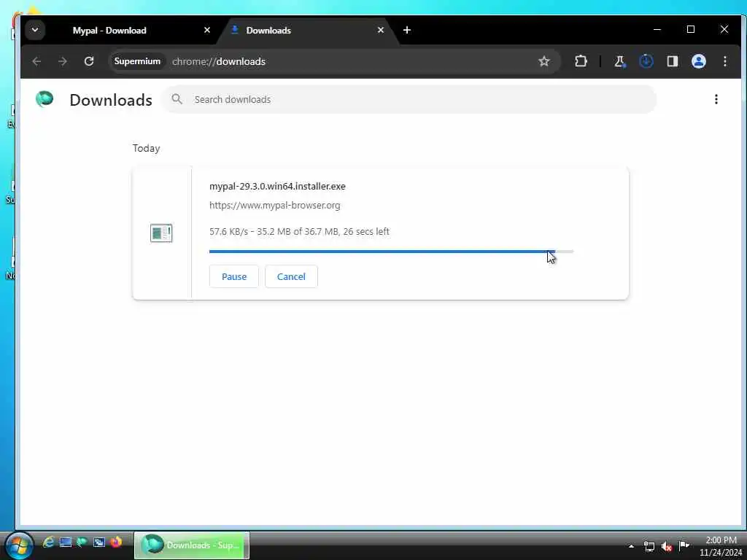
Task: Click the search magnifier icon
Action: click(177, 99)
